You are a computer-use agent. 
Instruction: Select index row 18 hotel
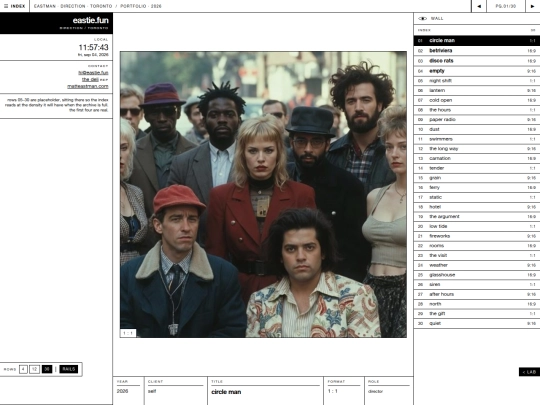[477, 207]
